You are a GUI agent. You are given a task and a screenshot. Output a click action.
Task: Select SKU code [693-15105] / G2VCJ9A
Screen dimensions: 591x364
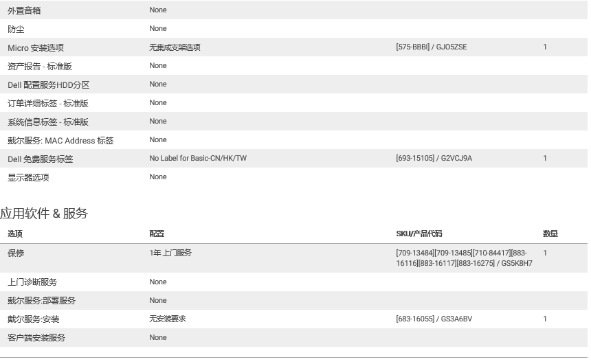coord(434,159)
